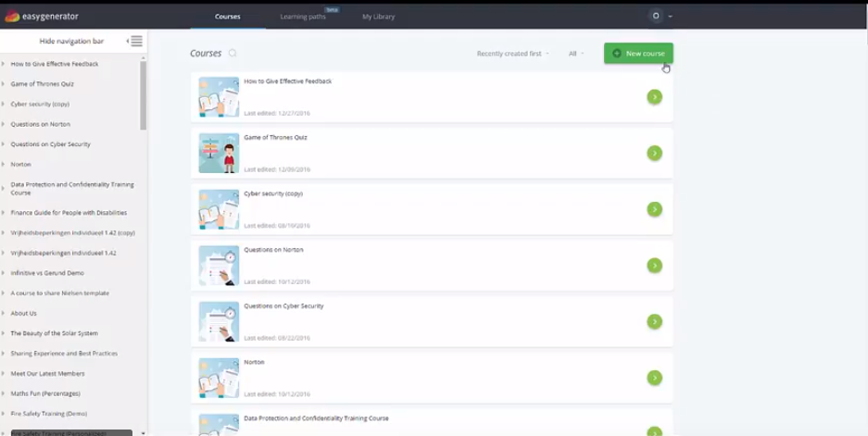This screenshot has height=436, width=868.
Task: Open Cyber security (copy) card title
Action: pyautogui.click(x=273, y=193)
